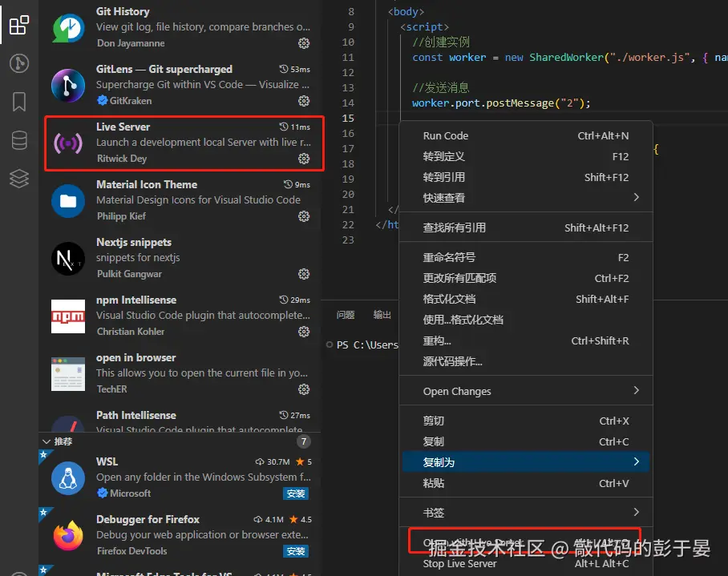The image size is (728, 576).
Task: Open the Live Server extension title
Action: [123, 127]
